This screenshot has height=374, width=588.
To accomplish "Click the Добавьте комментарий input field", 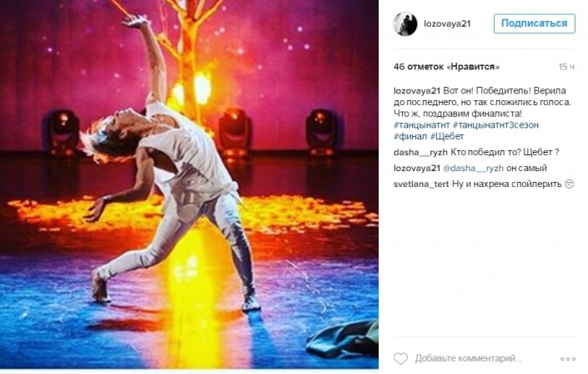I will [x=468, y=359].
